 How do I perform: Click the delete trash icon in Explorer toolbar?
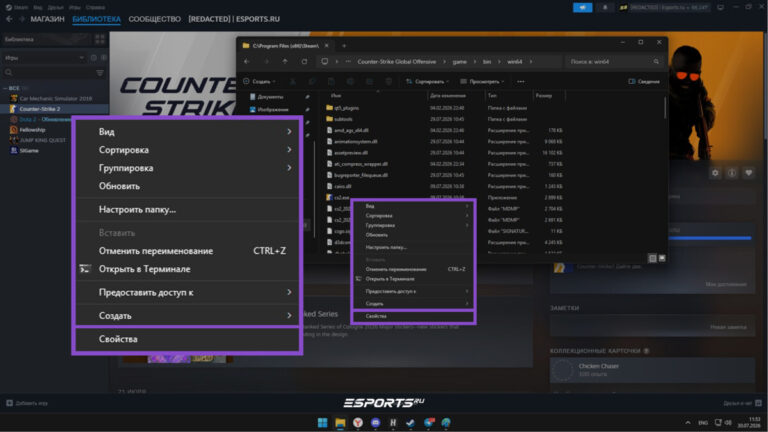coord(388,81)
